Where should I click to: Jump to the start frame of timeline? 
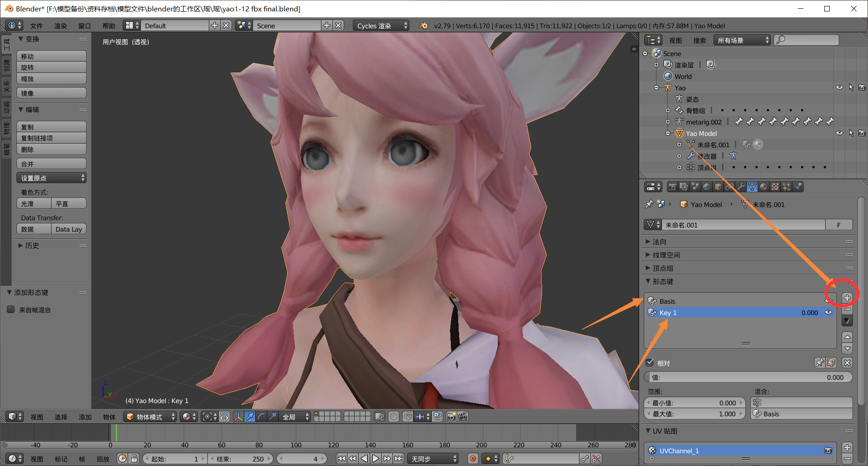click(341, 459)
